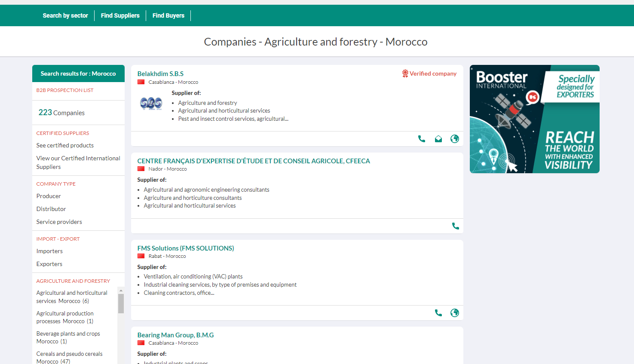Screen dimensions: 634x364
Task: Filter by Importers
Action: pos(49,251)
